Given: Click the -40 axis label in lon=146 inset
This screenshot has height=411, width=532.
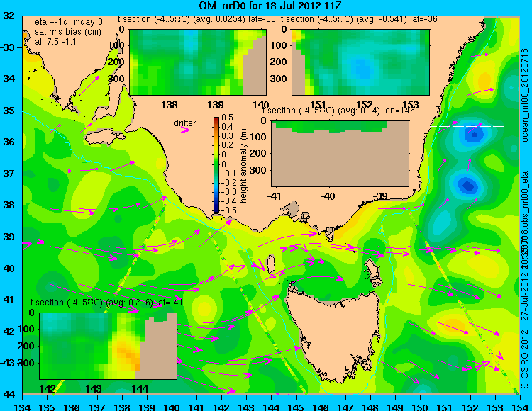Looking at the screenshot, I should (x=328, y=196).
